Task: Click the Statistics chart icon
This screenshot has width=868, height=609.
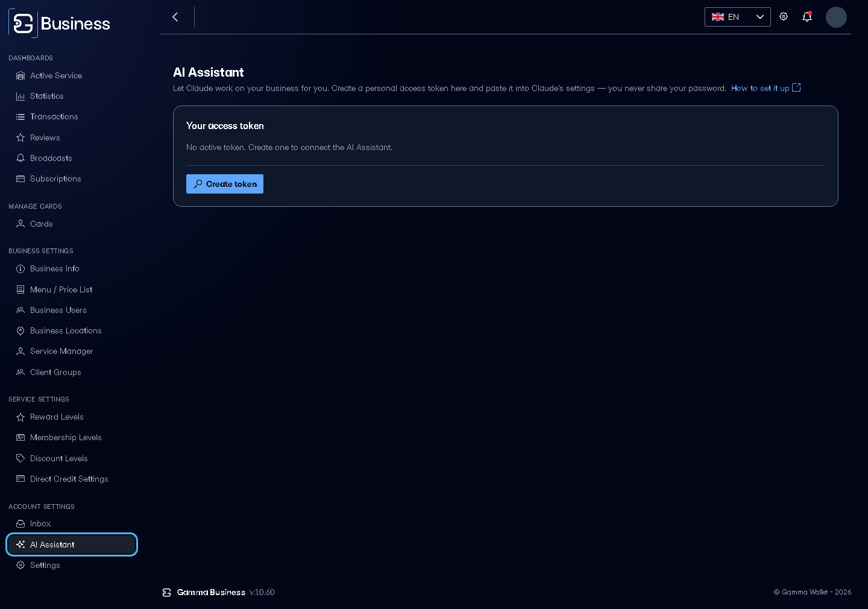Action: pyautogui.click(x=20, y=96)
